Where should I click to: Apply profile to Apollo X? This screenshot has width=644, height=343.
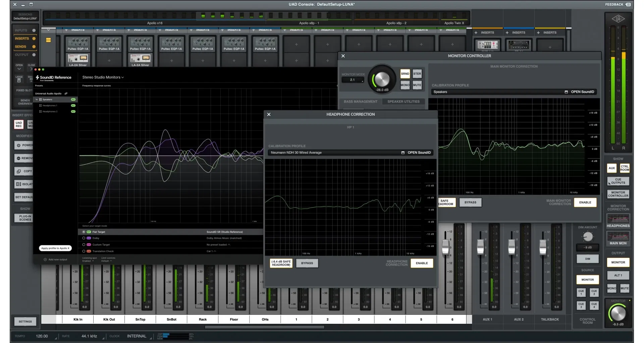pos(55,248)
